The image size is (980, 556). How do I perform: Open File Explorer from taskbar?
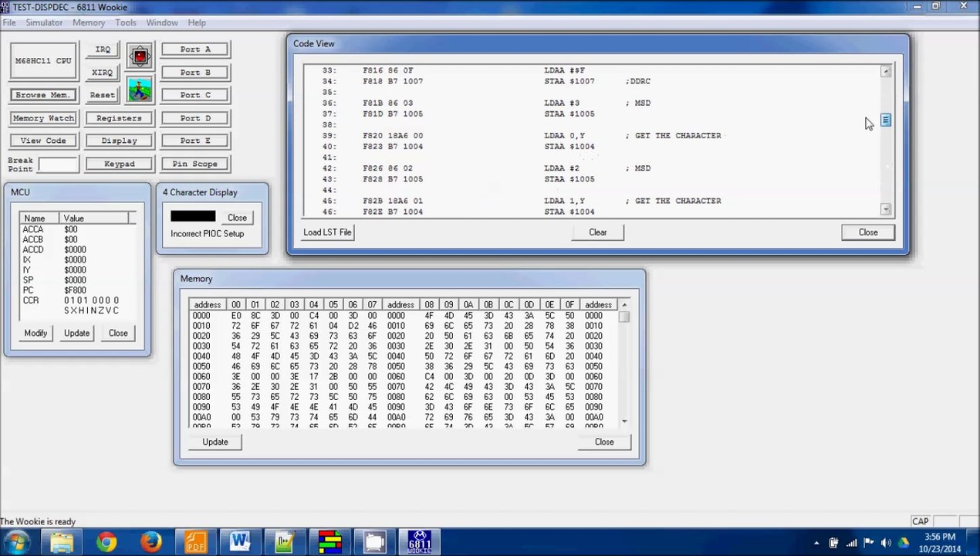(62, 542)
